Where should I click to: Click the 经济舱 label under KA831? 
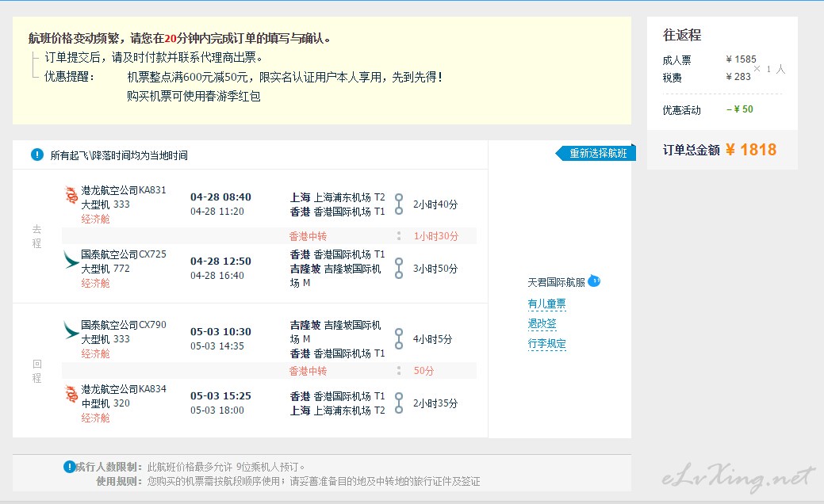click(95, 219)
